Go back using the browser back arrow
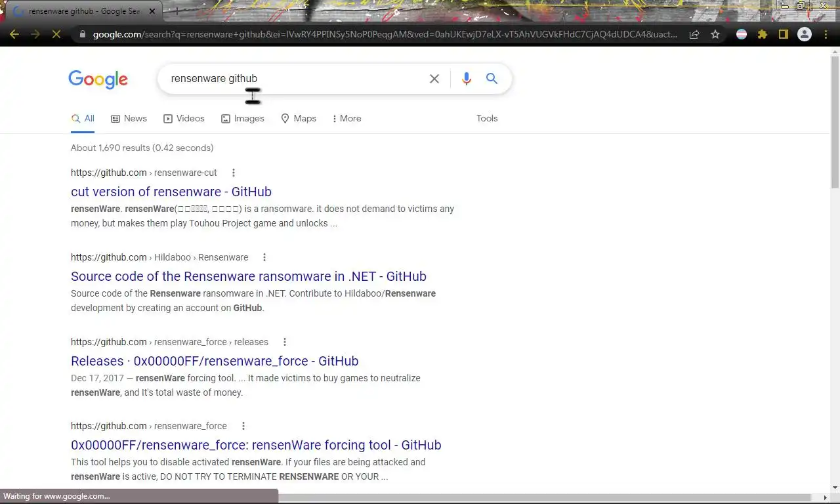This screenshot has height=504, width=840. tap(14, 34)
